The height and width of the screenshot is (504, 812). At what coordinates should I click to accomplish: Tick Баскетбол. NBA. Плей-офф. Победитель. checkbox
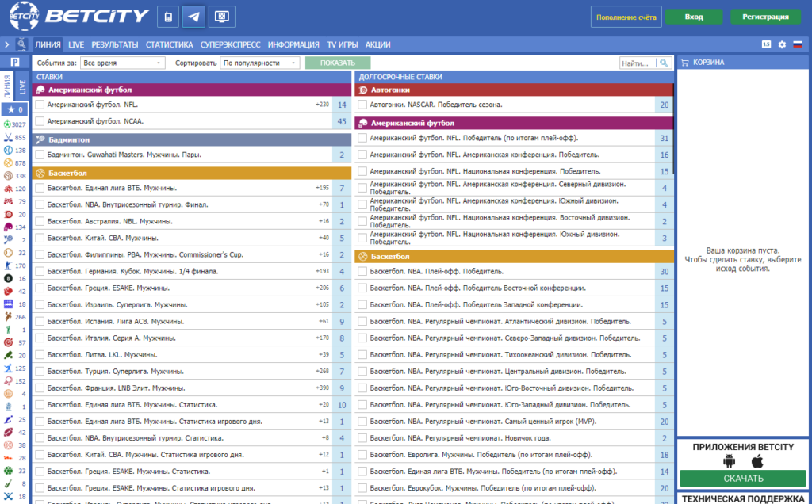click(x=362, y=271)
